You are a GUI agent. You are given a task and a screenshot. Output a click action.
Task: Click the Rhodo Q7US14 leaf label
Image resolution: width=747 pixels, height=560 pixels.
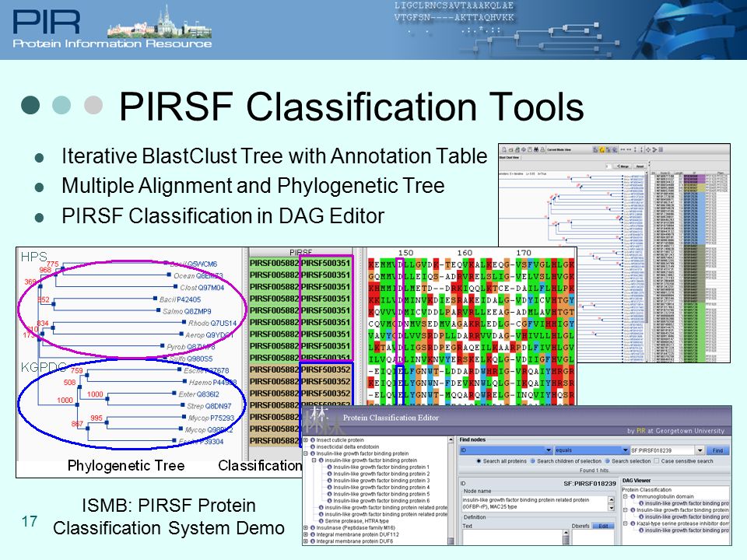pyautogui.click(x=212, y=324)
